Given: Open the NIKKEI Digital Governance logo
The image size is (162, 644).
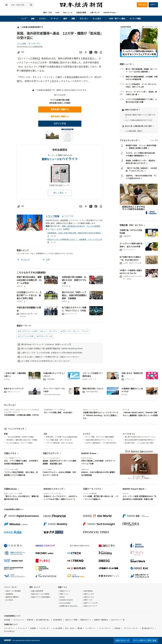Looking at the screenshot, I should tap(21, 516).
